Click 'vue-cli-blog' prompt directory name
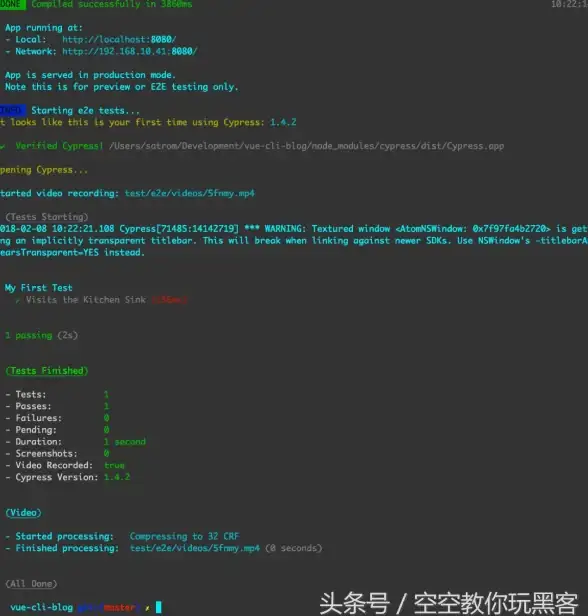 pyautogui.click(x=41, y=607)
